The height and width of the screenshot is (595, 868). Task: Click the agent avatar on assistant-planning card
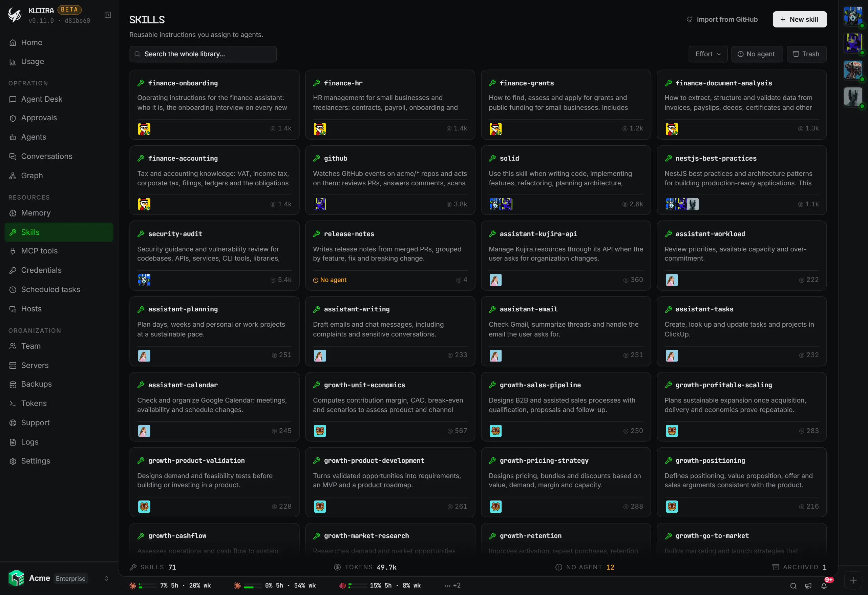(x=144, y=355)
